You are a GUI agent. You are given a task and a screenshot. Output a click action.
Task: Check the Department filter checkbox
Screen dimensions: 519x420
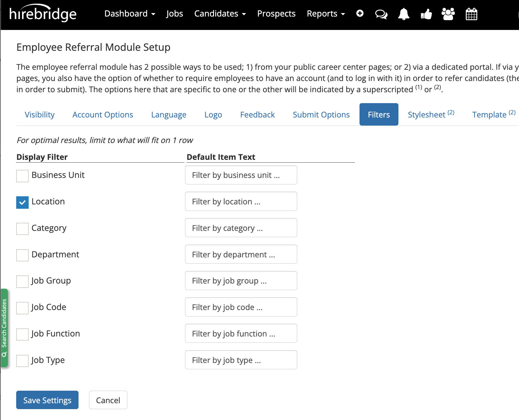click(22, 255)
